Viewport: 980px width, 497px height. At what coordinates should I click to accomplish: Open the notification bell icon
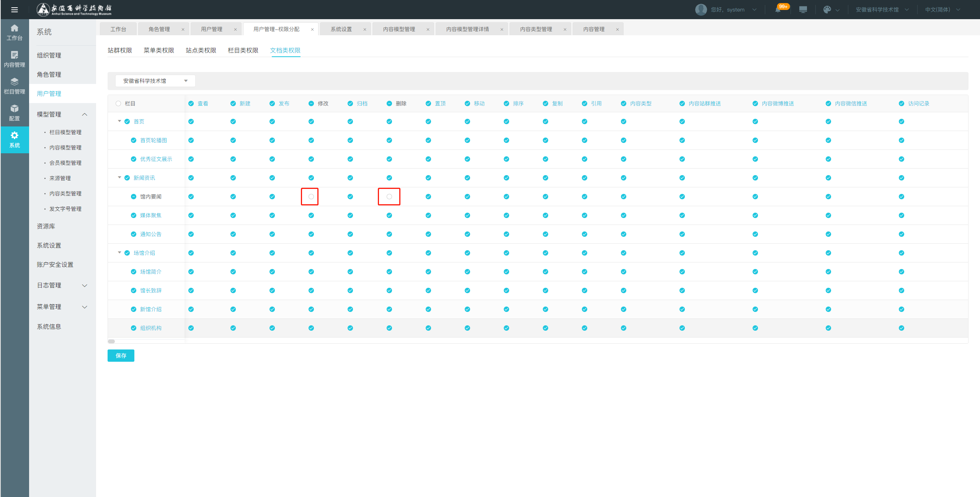[x=778, y=10]
